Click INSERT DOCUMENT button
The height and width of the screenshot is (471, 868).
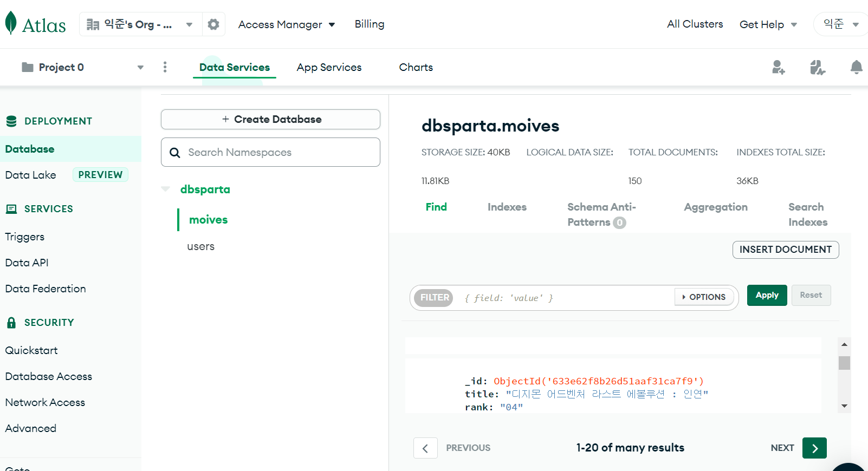coord(786,250)
